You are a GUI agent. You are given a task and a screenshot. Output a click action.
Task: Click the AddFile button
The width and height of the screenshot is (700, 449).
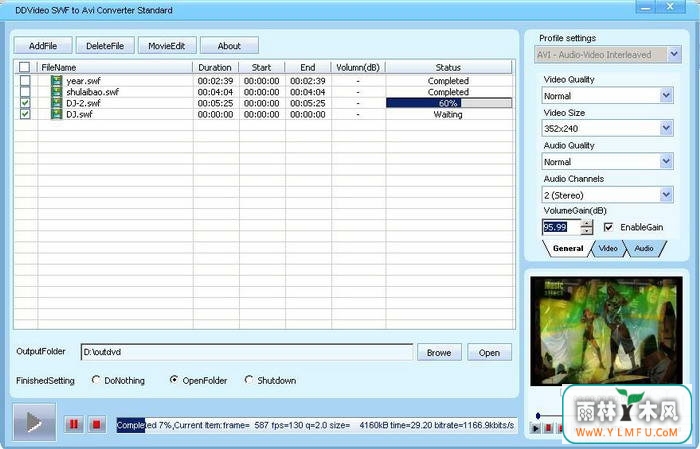coord(43,46)
